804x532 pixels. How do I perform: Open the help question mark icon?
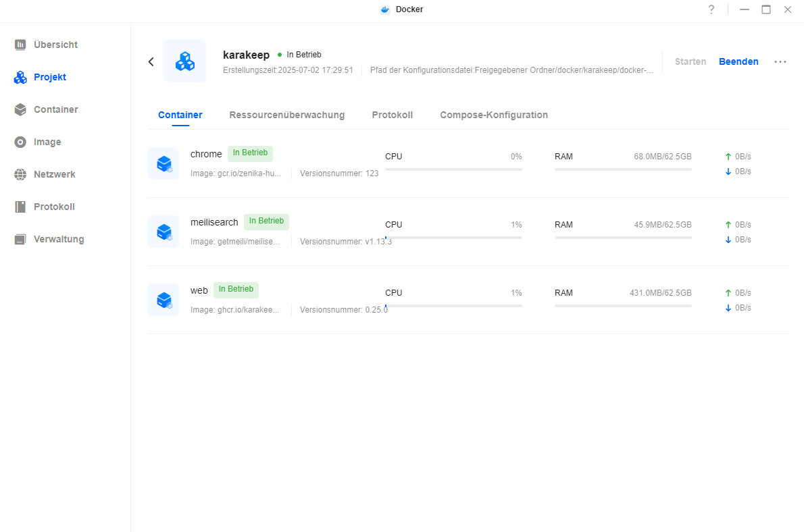click(x=711, y=9)
